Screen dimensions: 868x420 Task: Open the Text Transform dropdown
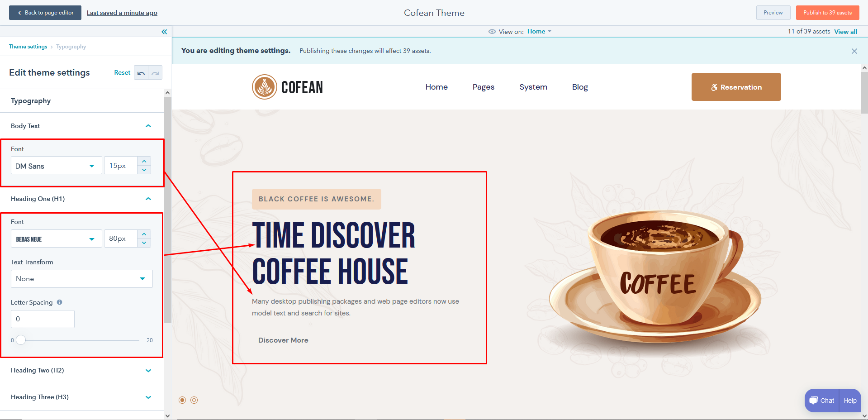tap(81, 279)
